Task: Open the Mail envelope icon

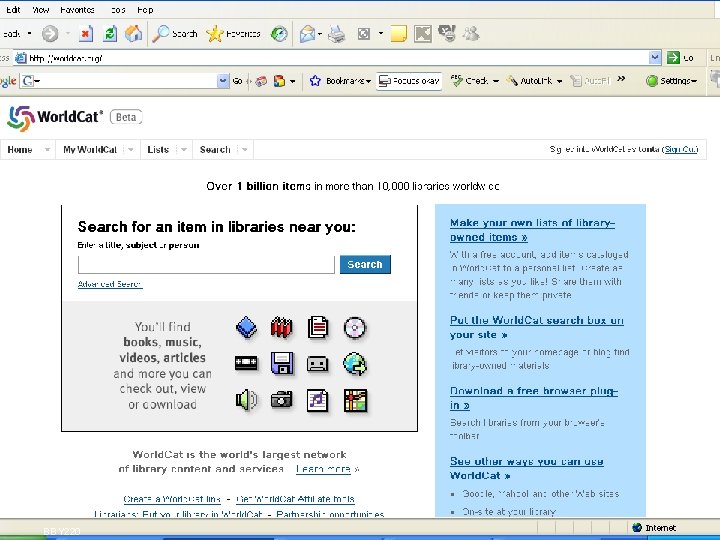Action: coord(307,34)
